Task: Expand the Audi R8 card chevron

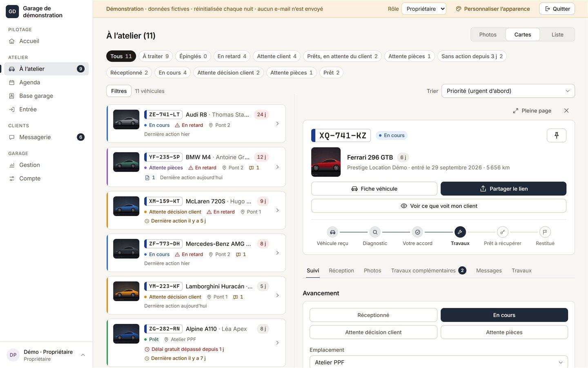Action: coord(277,123)
